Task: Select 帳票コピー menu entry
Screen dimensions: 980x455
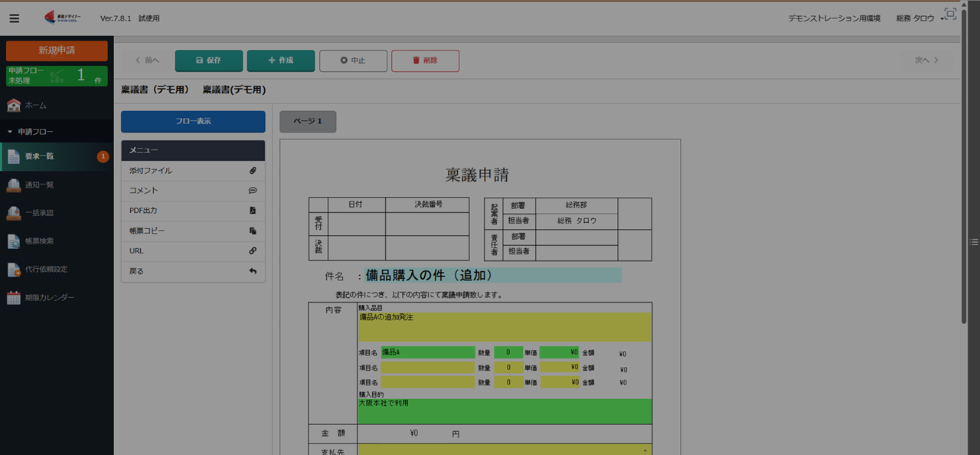Action: 193,231
